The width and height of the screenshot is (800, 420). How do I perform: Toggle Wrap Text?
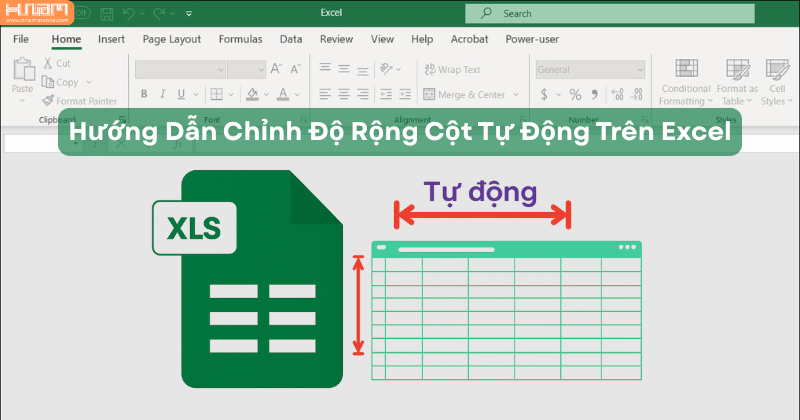tap(452, 69)
